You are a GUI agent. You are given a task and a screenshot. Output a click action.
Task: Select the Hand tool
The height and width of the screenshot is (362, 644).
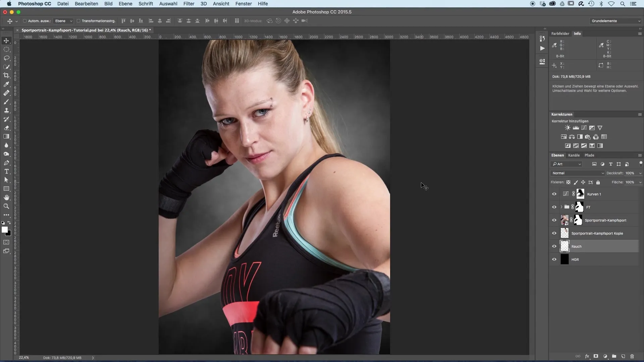(x=6, y=197)
